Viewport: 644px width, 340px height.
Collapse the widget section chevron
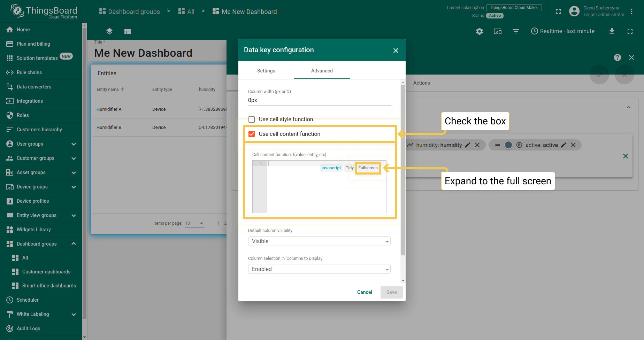click(x=629, y=107)
